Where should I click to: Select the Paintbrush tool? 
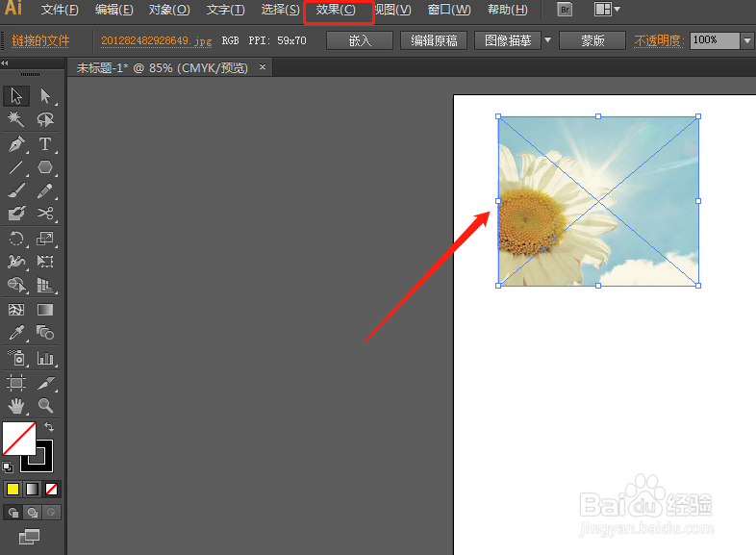[x=16, y=190]
